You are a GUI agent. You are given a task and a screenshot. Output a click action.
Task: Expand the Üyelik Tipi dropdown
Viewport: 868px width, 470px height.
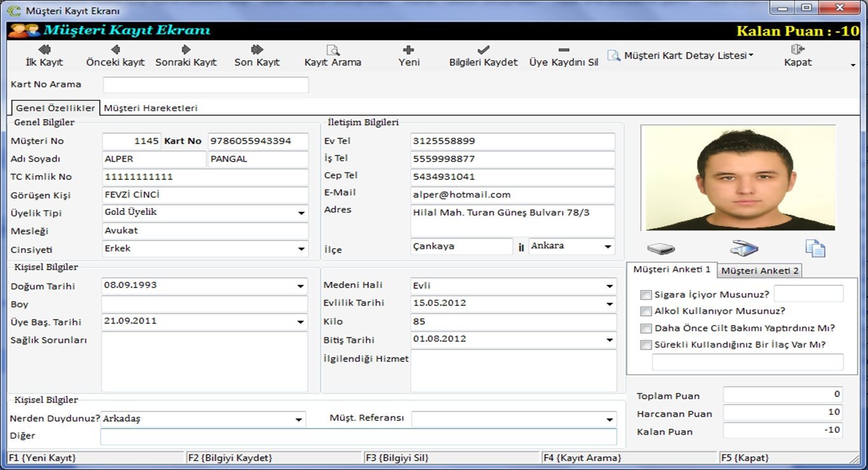pos(301,213)
